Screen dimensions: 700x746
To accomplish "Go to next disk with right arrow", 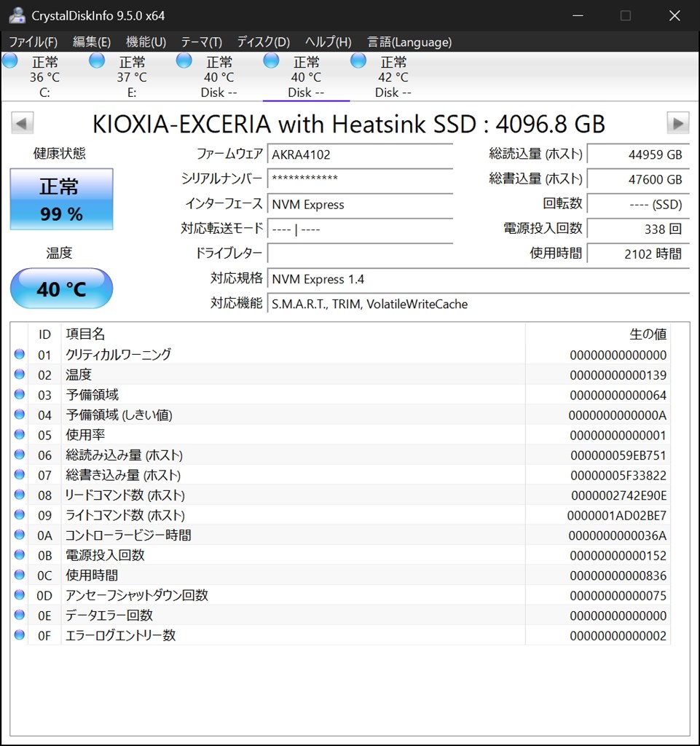I will (677, 123).
